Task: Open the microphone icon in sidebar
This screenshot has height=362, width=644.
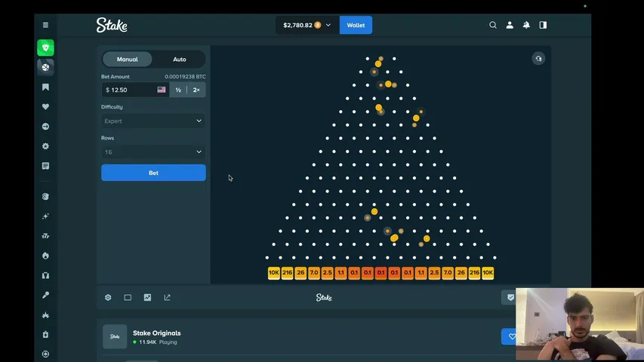Action: [45, 295]
